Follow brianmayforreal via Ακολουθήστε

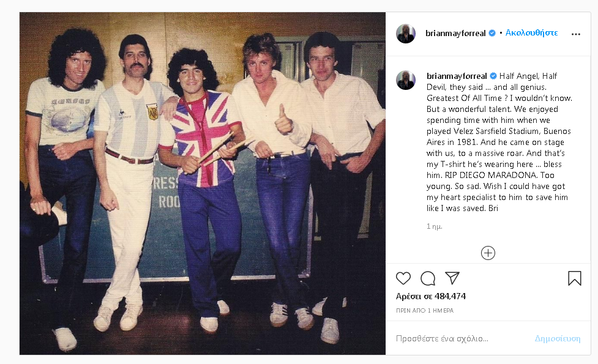[531, 33]
